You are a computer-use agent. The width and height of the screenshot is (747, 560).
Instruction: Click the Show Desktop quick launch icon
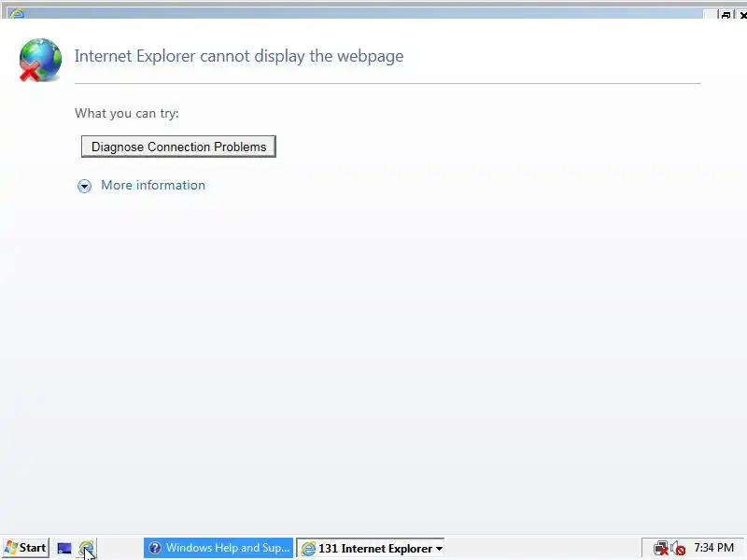[x=64, y=549]
